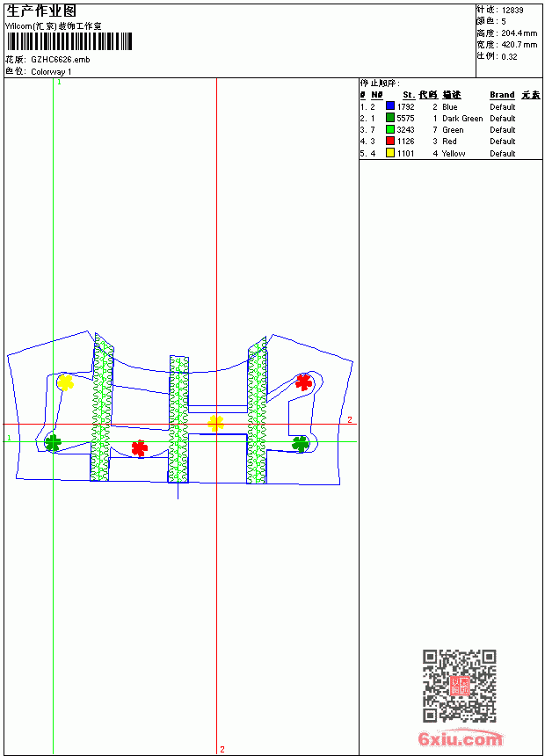This screenshot has width=545, height=756.
Task: Click the dark green flower on left side
Action: click(53, 442)
